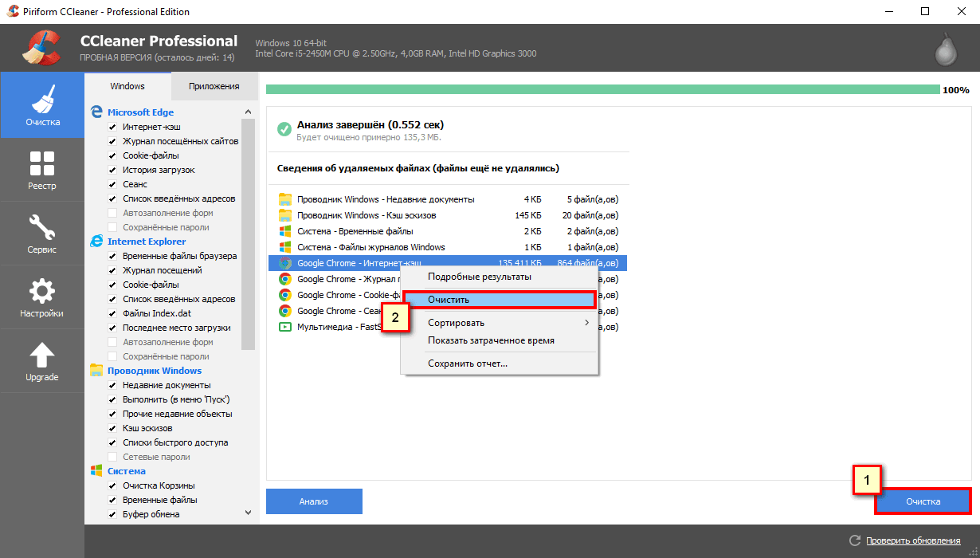Click the Internet Explorer category icon
Screen dimensions: 980x558
[x=96, y=241]
